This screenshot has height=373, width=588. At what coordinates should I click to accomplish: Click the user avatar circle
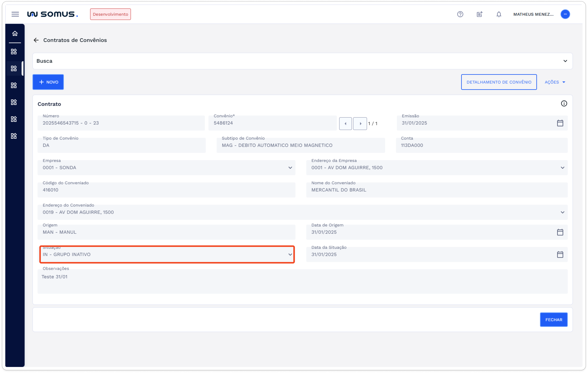tap(565, 14)
